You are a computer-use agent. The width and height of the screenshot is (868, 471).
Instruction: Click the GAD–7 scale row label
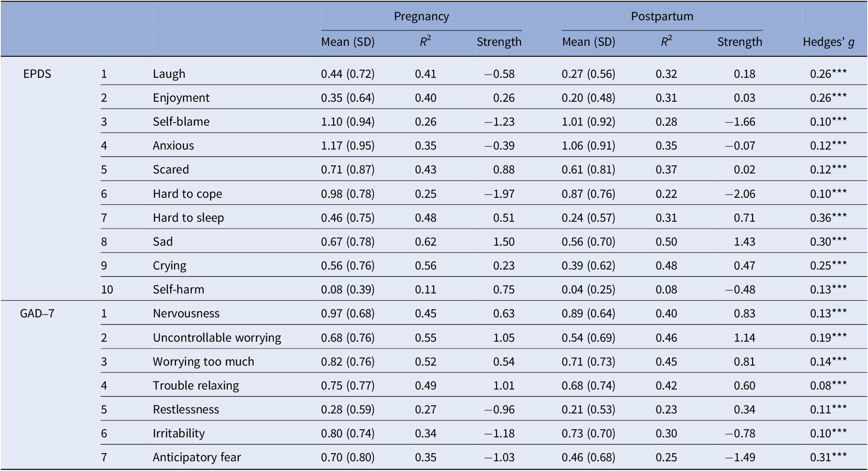pos(37,313)
